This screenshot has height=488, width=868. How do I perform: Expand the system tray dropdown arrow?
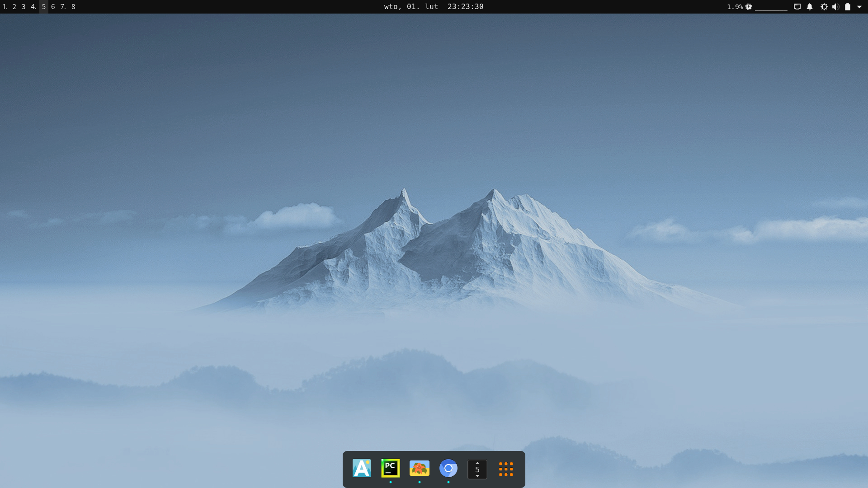[859, 7]
